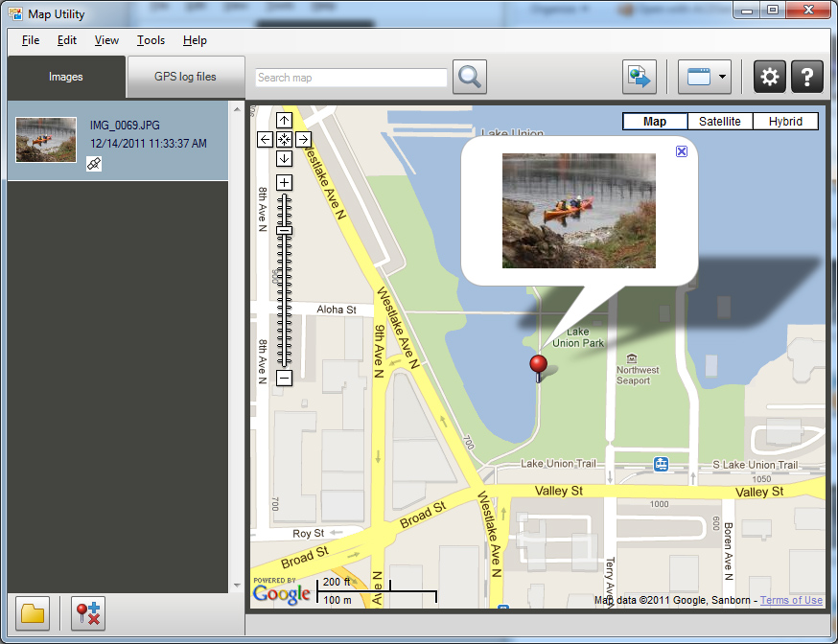Viewport: 838px width, 644px height.
Task: Click the Boren Ave N label
Action: [x=728, y=551]
